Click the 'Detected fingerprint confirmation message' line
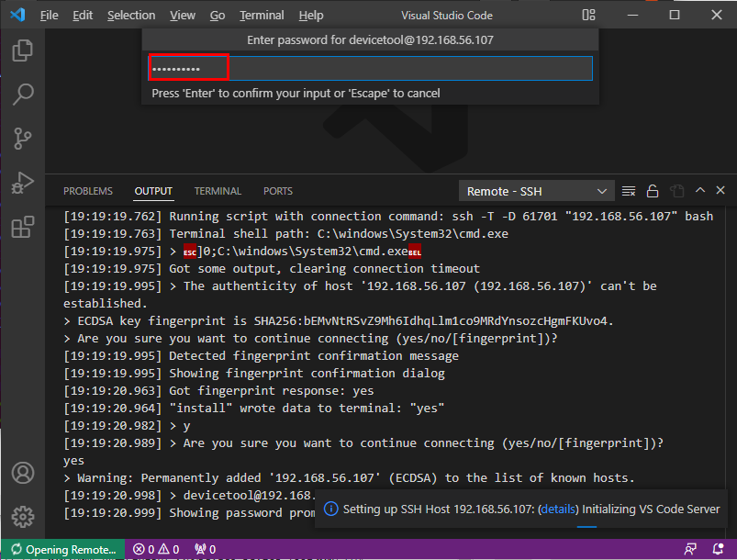 coord(261,356)
